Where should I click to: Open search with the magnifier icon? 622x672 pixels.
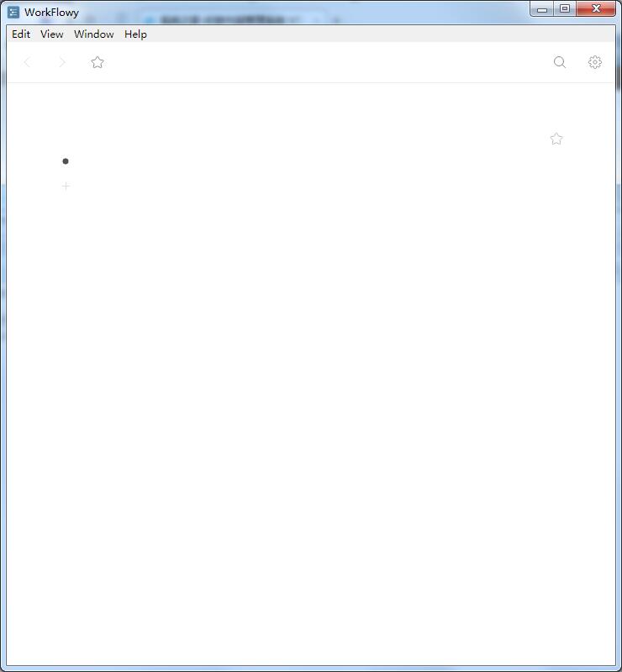click(x=560, y=62)
